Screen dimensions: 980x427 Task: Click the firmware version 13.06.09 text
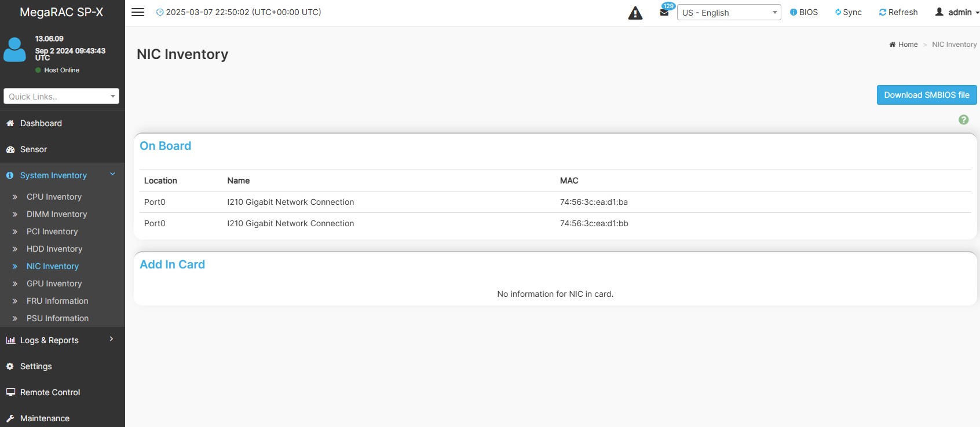point(49,39)
